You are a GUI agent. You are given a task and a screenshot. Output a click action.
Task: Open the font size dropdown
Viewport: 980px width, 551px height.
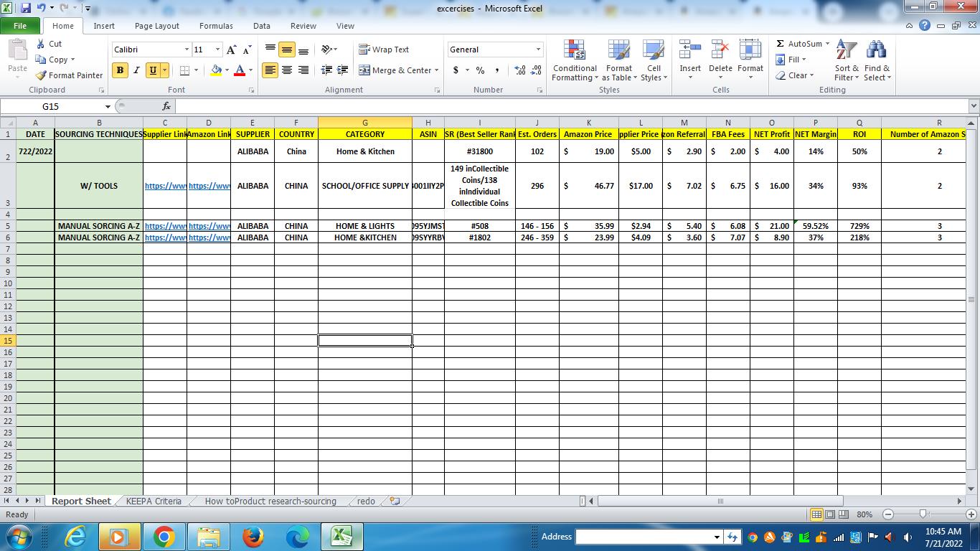click(x=217, y=50)
